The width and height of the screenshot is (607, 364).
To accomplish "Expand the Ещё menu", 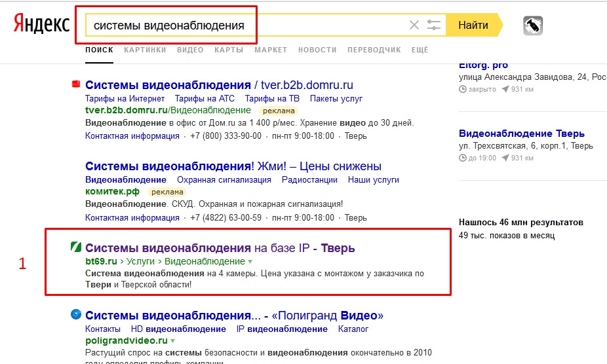I will tap(420, 50).
